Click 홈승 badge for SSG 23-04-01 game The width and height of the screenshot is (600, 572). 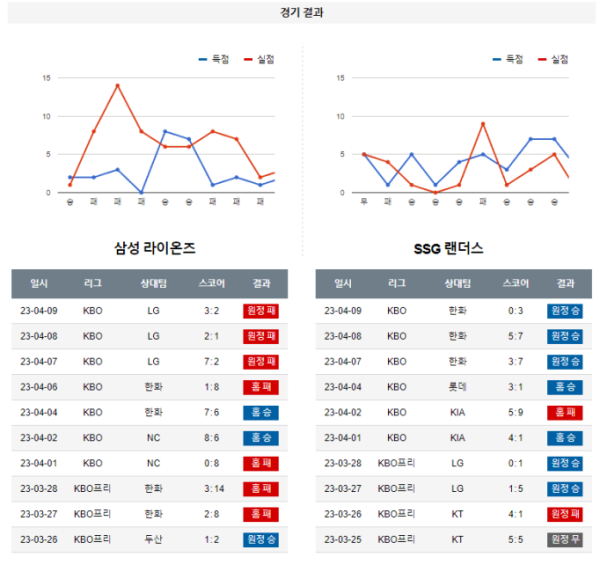click(x=565, y=438)
